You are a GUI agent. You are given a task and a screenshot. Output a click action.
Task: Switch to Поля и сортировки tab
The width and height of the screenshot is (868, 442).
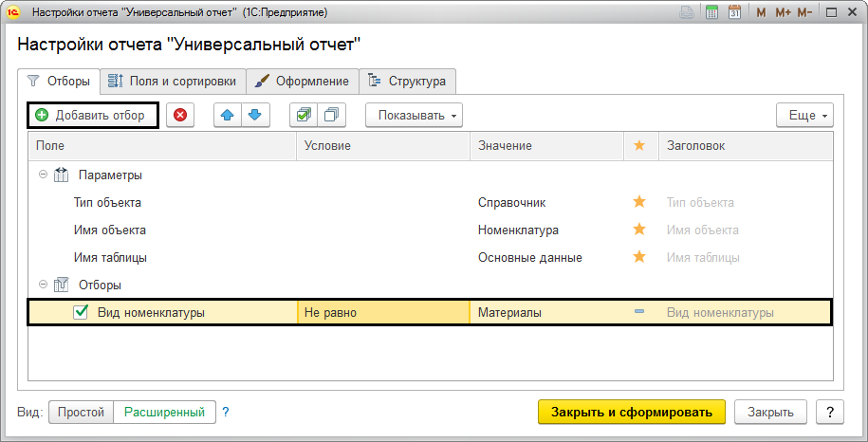174,81
